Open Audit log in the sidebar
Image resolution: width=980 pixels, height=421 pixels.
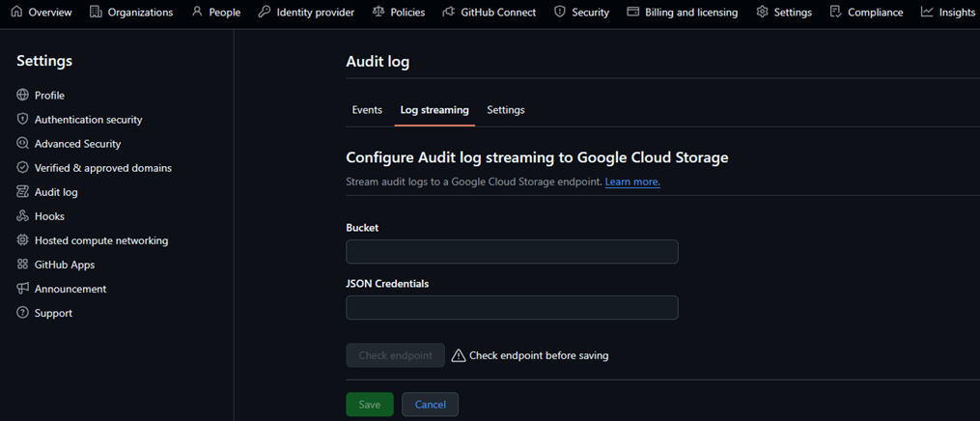point(56,192)
